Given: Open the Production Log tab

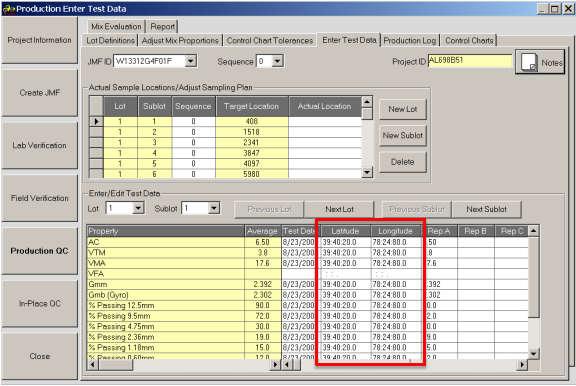Looking at the screenshot, I should [410, 40].
